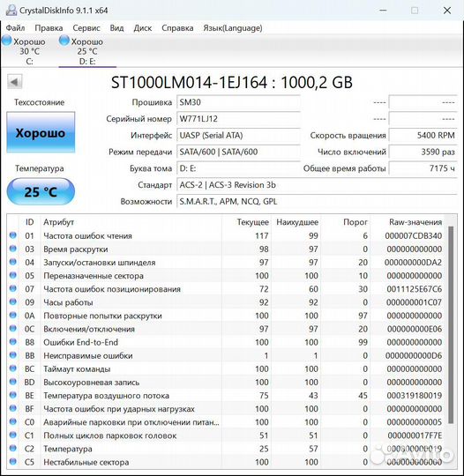The image size is (464, 476).
Task: Open the Вид menu
Action: [116, 28]
